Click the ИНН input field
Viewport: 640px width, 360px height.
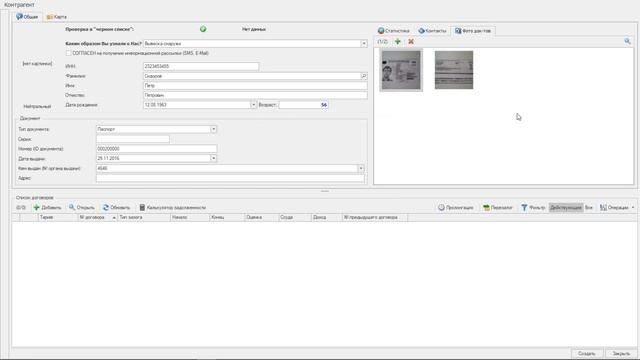[x=201, y=66]
